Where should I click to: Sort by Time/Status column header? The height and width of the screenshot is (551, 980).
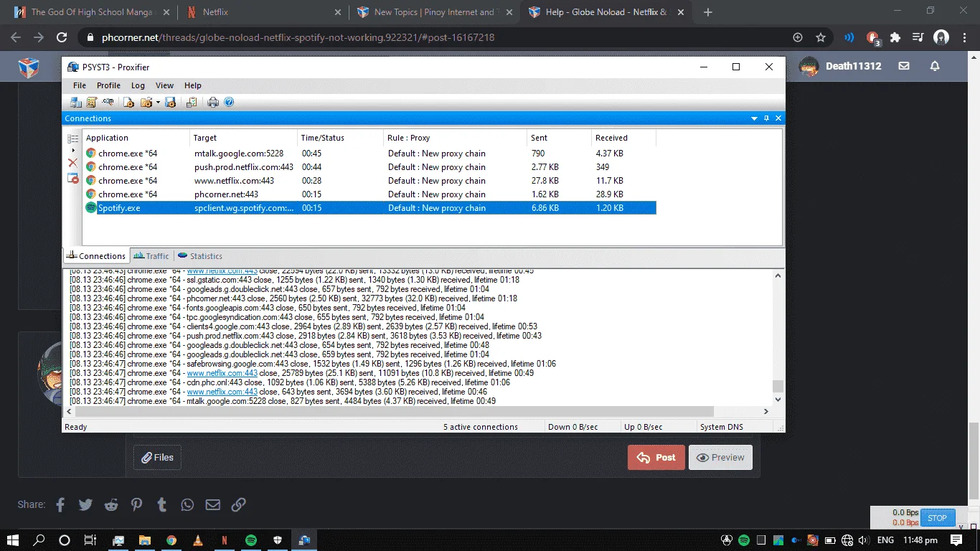pos(340,138)
